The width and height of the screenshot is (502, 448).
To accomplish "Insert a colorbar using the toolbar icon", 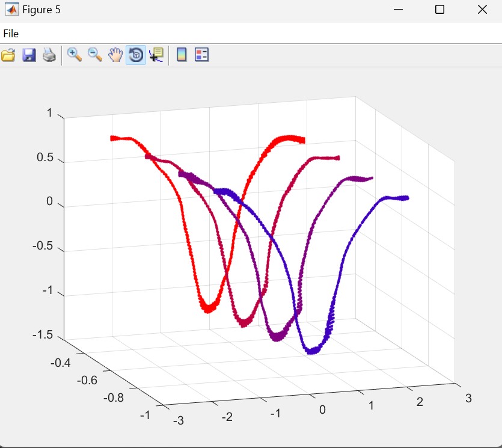I will click(182, 55).
